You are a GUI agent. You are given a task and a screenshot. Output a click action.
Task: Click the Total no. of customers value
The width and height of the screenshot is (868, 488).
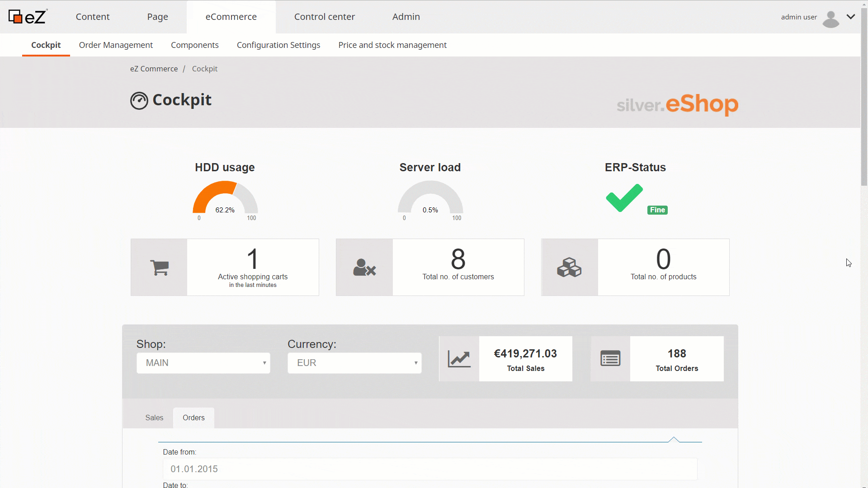[x=458, y=259]
